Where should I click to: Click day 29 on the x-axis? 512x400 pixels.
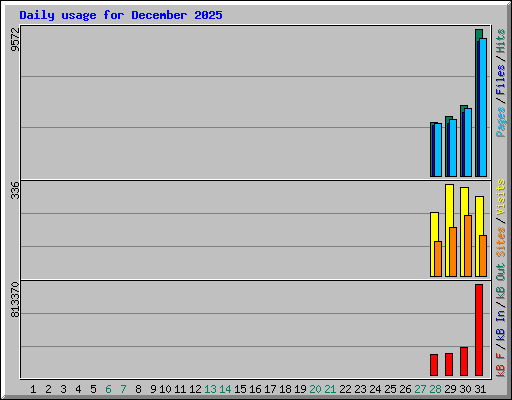click(x=450, y=389)
